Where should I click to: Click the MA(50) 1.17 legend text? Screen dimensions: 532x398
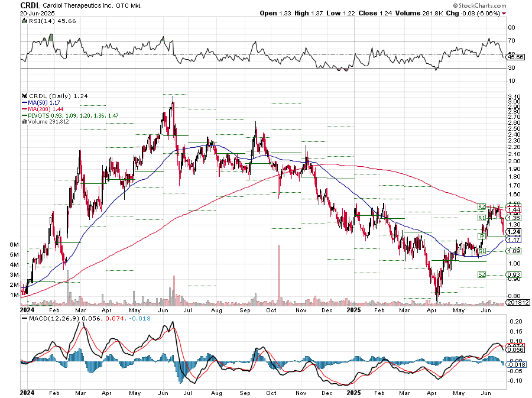point(44,102)
